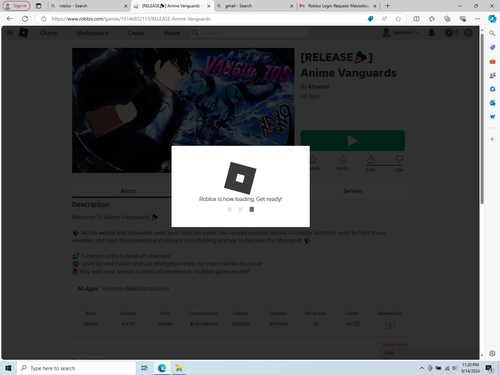This screenshot has width=500, height=375.
Task: Open Roblox notifications bell
Action: point(431,33)
